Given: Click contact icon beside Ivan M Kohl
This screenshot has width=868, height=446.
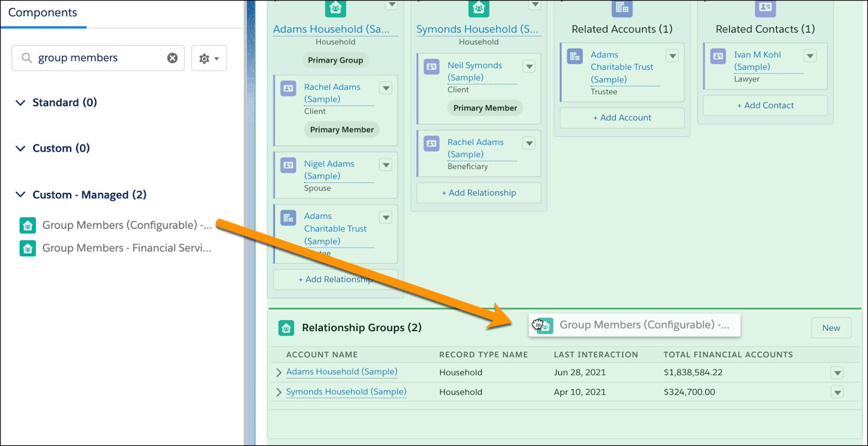Looking at the screenshot, I should click(718, 56).
